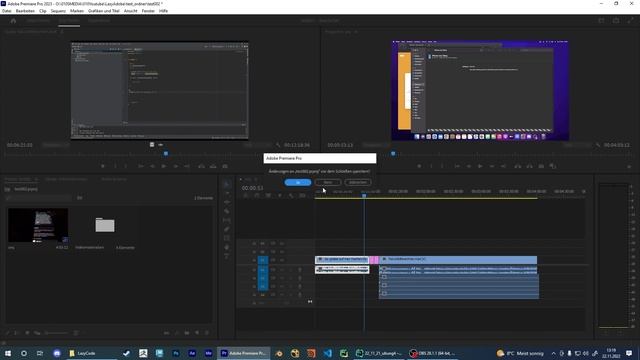Toggle V2 track output eye

click(x=281, y=252)
